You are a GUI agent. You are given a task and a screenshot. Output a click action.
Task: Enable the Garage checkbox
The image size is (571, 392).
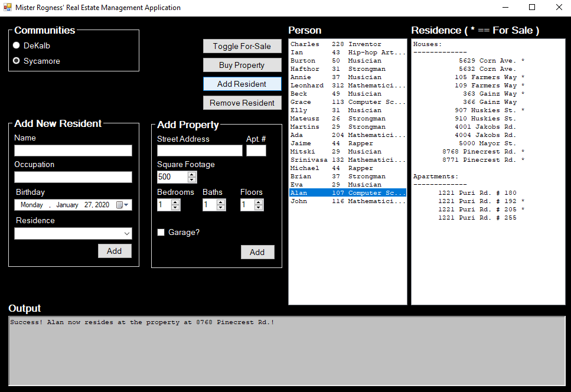point(161,233)
